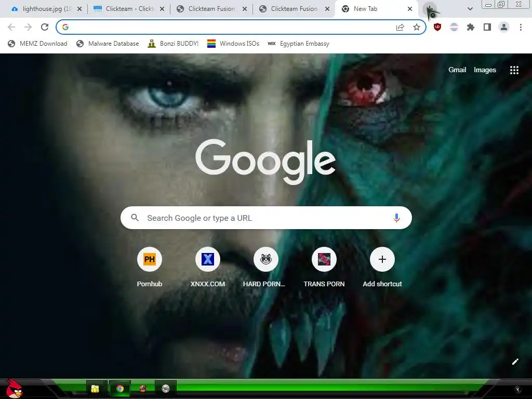Screen dimensions: 532x399
Task: Open the Windows ISOs bookmark
Action: (x=233, y=44)
